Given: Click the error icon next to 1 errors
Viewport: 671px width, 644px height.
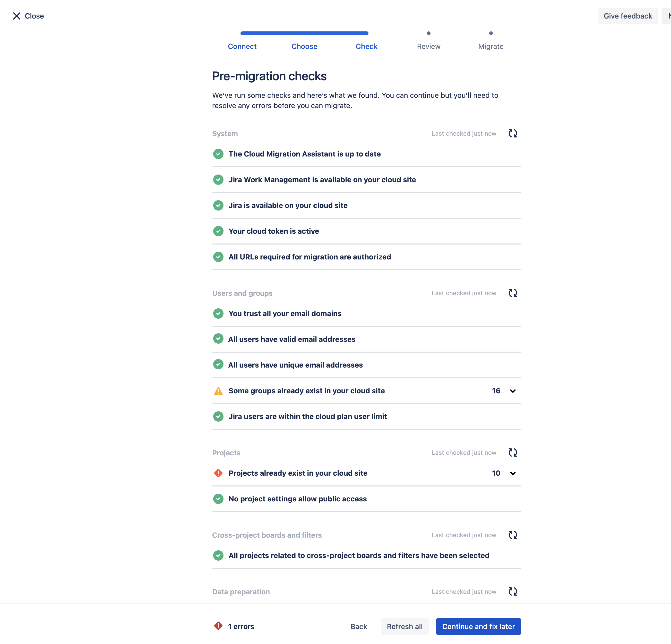Looking at the screenshot, I should click(218, 626).
